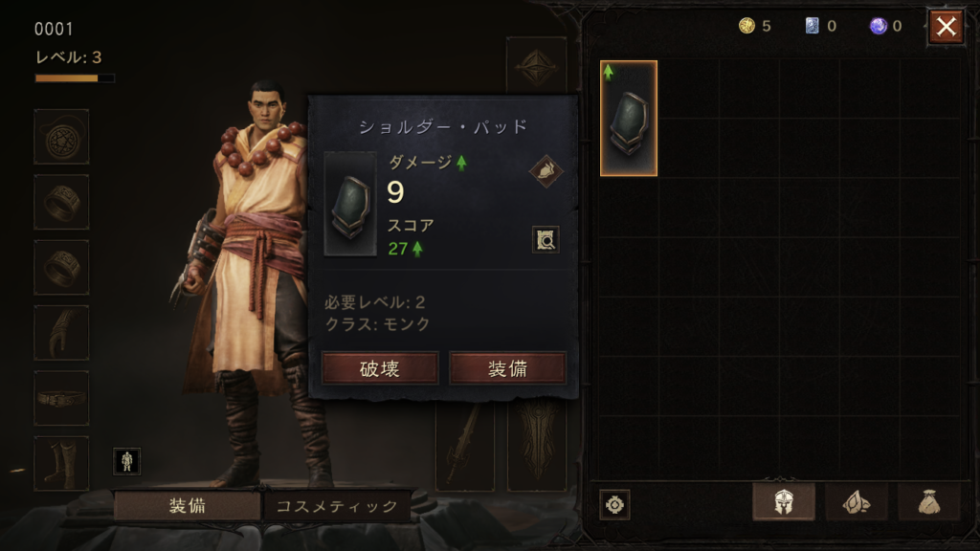Select the gloves equipment slot

click(x=61, y=332)
